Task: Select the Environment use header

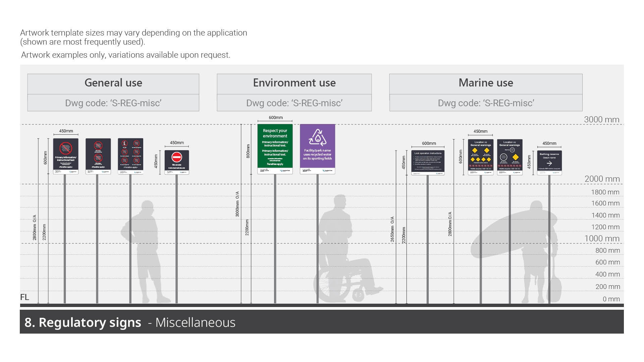Action: 294,83
